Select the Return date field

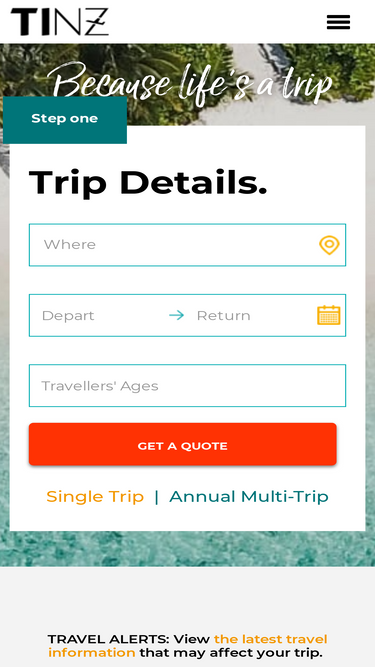(x=251, y=315)
